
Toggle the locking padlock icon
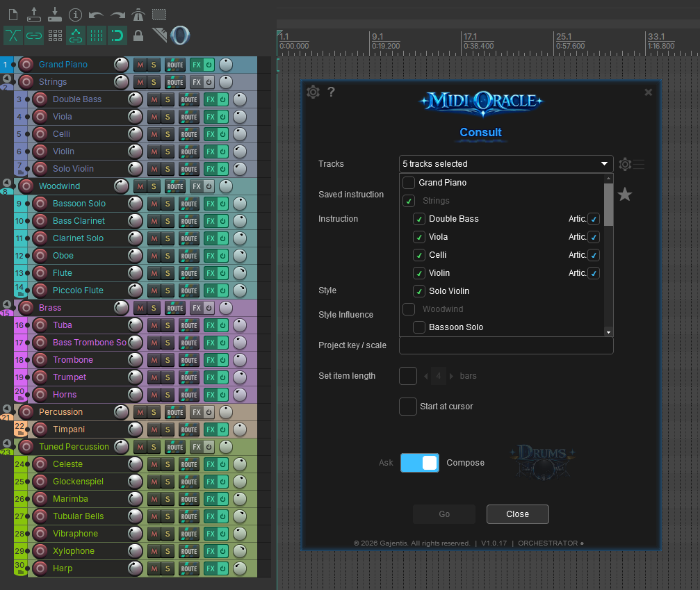(138, 35)
